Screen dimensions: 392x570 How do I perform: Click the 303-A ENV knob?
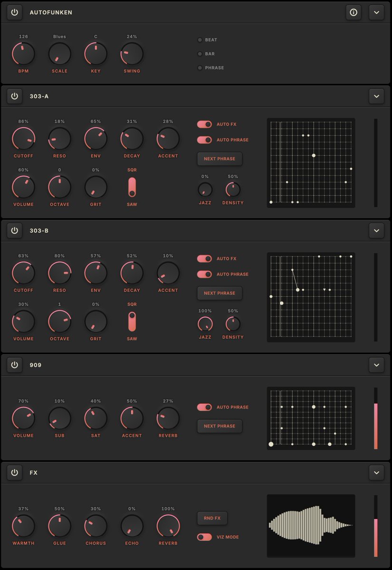(96, 139)
